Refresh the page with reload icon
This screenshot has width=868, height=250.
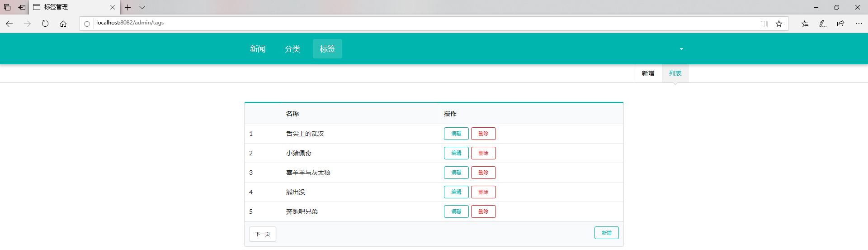(45, 24)
